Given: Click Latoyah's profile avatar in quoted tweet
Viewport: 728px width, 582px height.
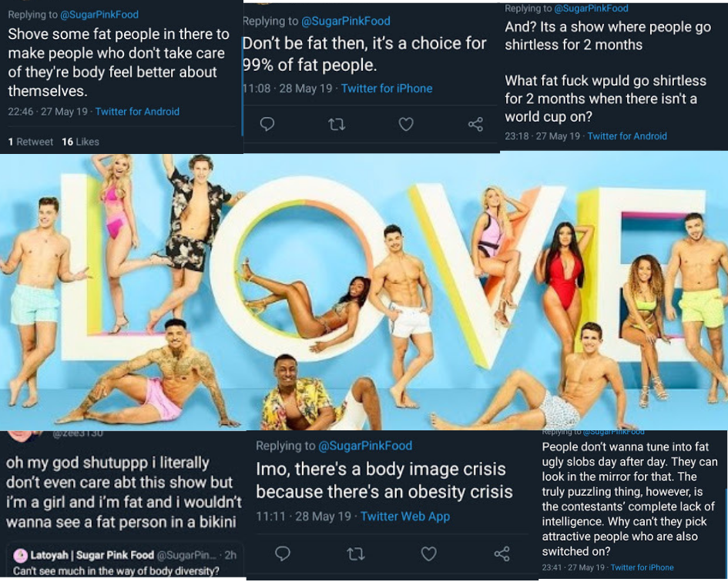Looking at the screenshot, I should tap(20, 555).
